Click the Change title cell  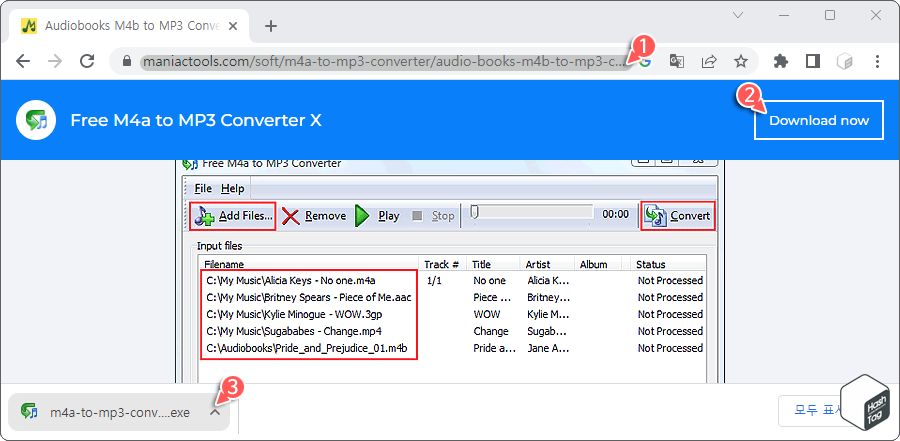click(x=491, y=331)
